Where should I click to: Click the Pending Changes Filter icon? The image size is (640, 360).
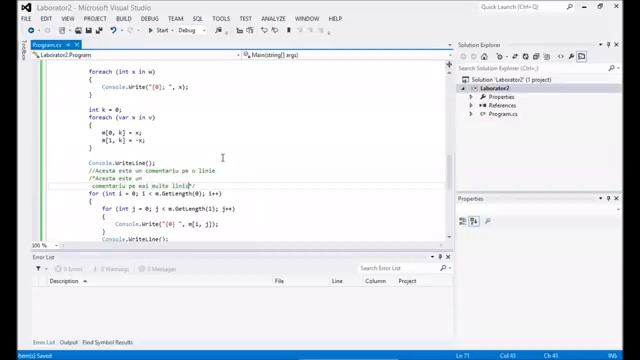[500, 57]
